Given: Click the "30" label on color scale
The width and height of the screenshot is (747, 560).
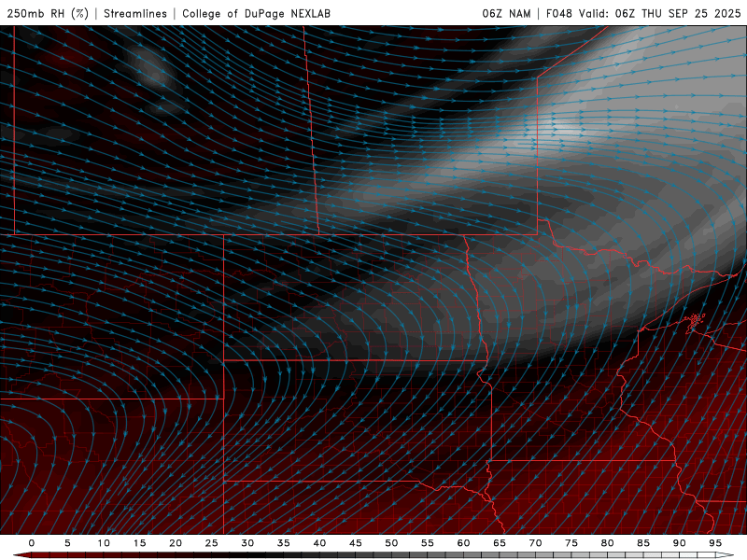Looking at the screenshot, I should tap(247, 543).
